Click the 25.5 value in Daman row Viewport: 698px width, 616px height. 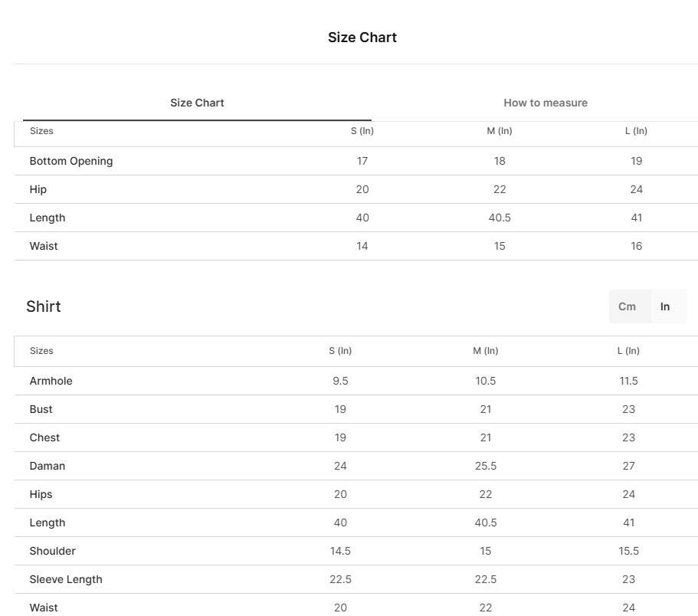(485, 466)
